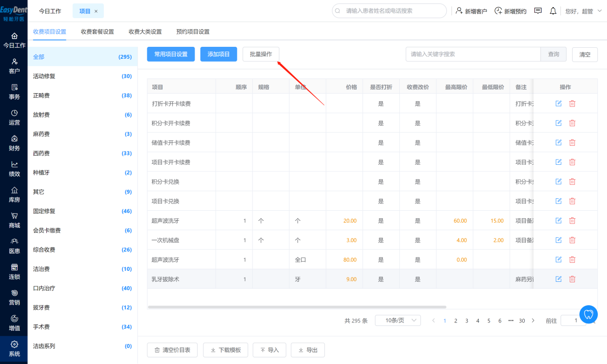Viewport: 607px width, 364px height.
Task: Edit the 超声波洗牙 item priced 20.00
Action: [558, 221]
